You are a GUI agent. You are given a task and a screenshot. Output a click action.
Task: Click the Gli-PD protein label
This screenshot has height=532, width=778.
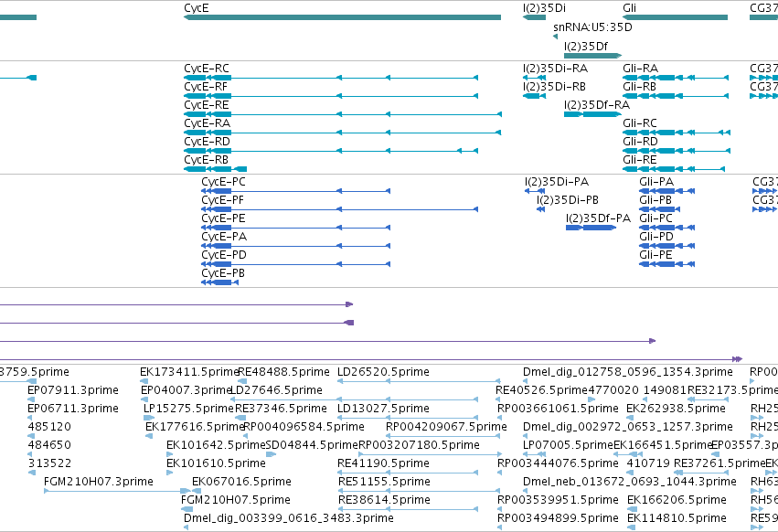[x=657, y=238]
